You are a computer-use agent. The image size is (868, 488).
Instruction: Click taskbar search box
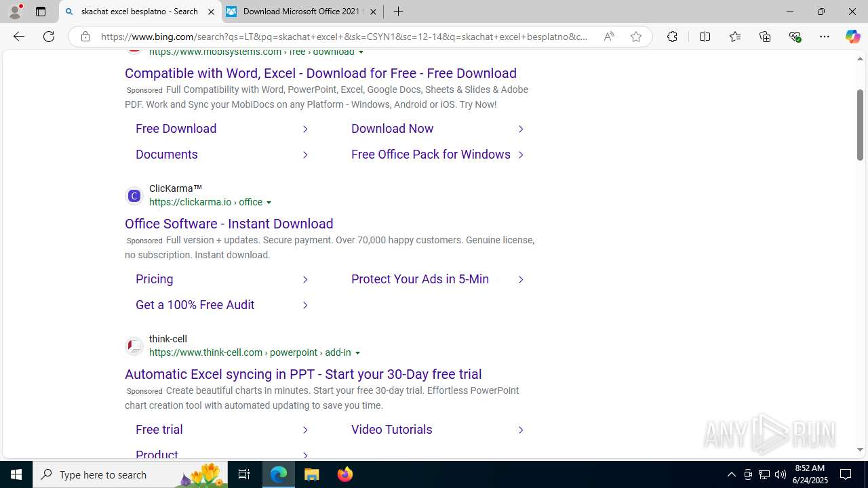pos(130,474)
